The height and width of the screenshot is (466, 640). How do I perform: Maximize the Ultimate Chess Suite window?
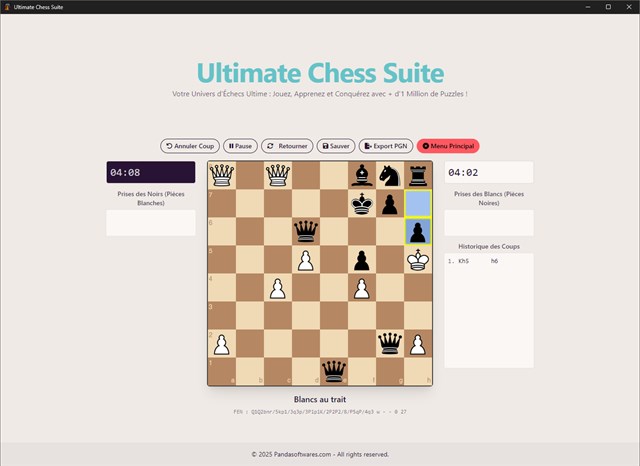(x=608, y=7)
